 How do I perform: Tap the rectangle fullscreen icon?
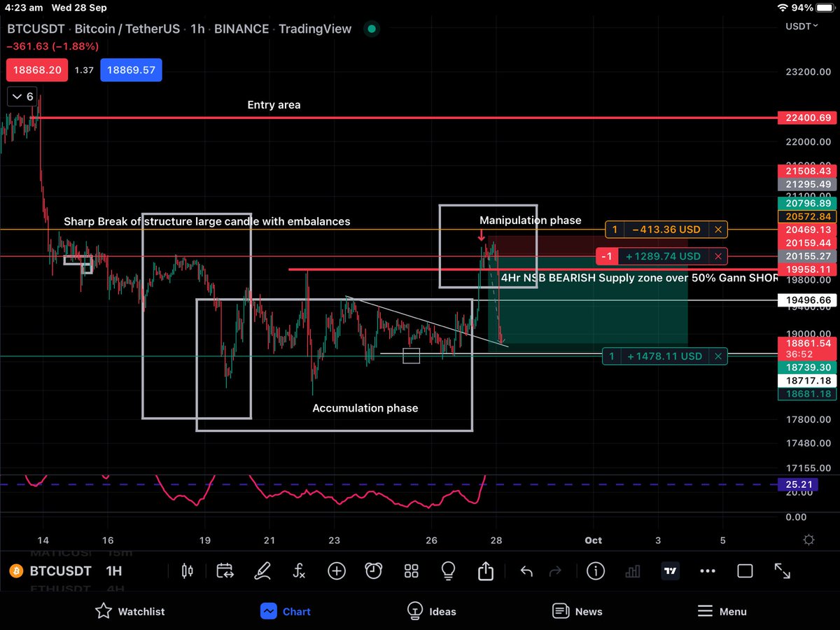745,571
